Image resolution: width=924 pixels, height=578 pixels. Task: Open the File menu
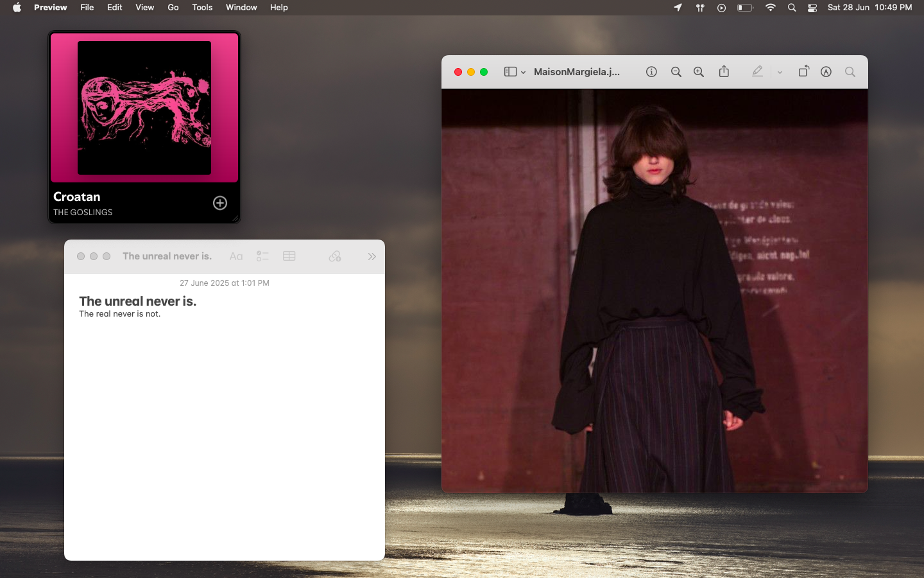(x=87, y=8)
